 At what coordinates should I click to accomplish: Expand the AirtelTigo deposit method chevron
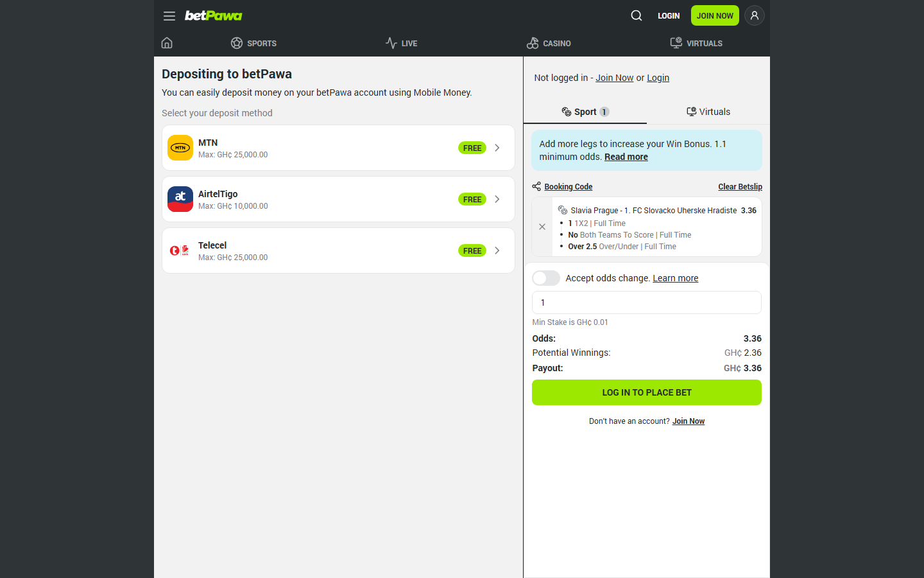[x=497, y=199]
